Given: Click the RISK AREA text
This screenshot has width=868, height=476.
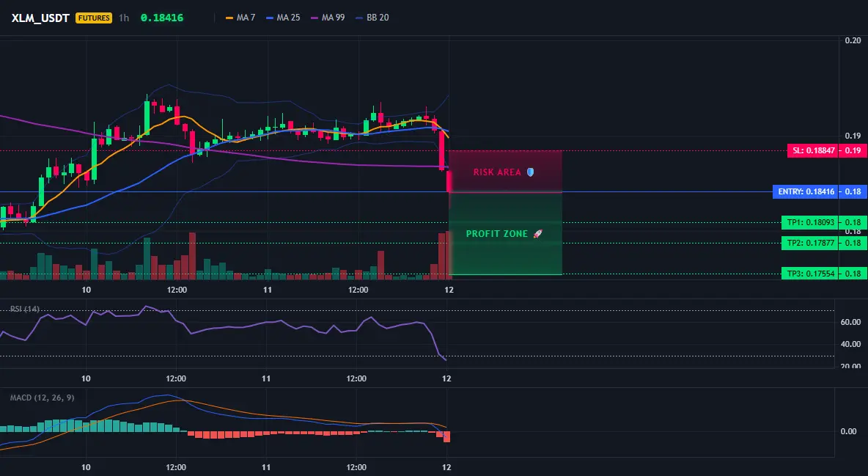Looking at the screenshot, I should click(497, 172).
